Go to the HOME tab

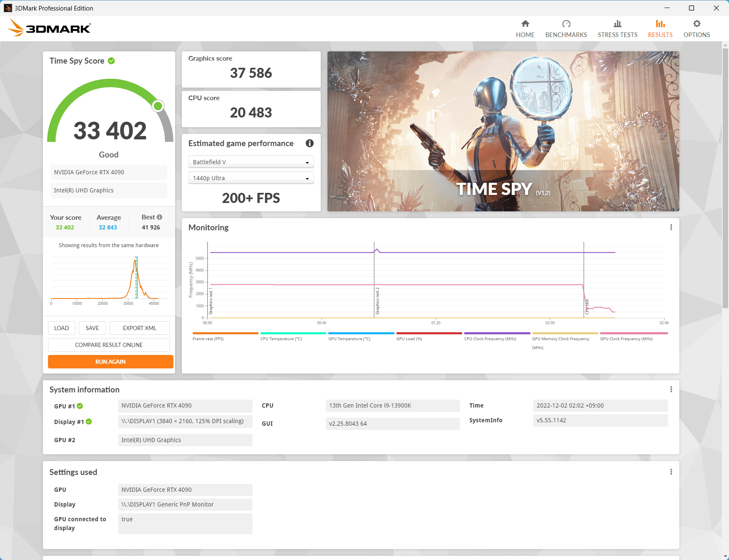tap(525, 29)
